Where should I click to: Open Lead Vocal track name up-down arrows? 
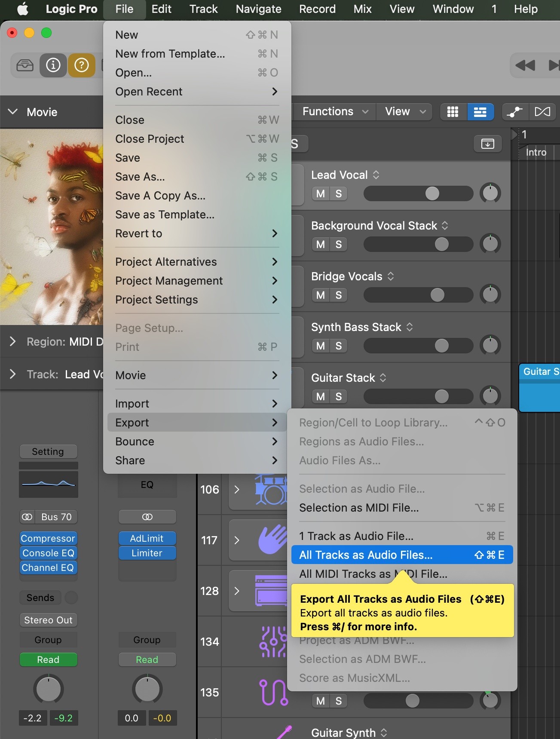point(376,175)
